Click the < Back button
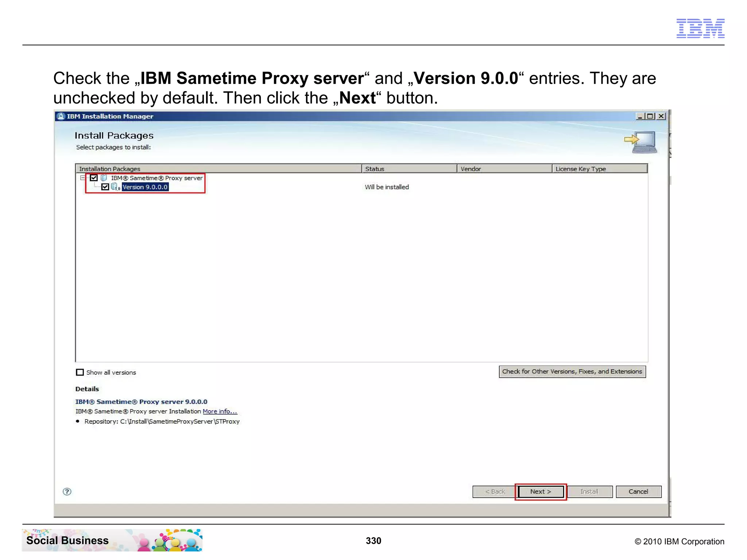This screenshot has width=747, height=560. coord(495,492)
